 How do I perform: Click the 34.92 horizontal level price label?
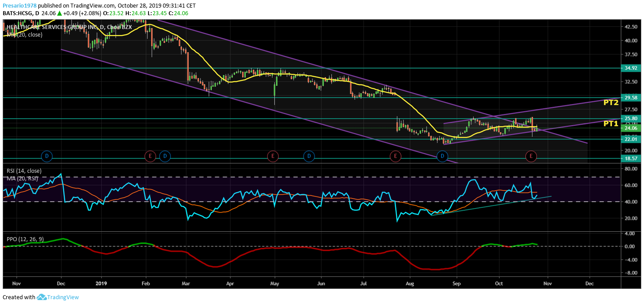click(x=631, y=68)
